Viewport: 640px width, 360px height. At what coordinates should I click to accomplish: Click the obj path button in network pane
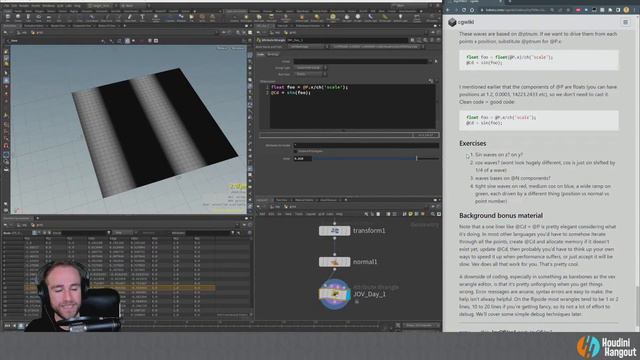coord(275,207)
